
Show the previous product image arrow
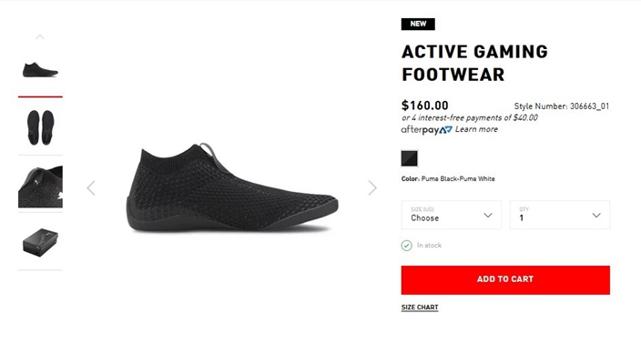click(91, 188)
